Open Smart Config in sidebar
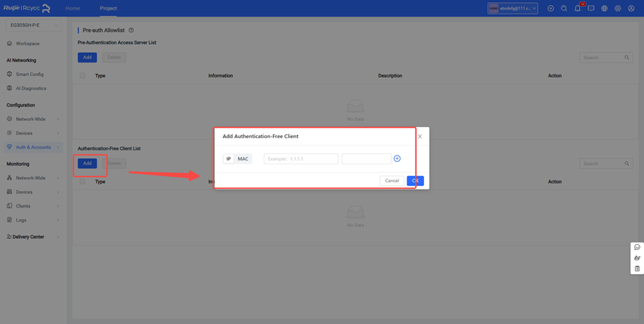 tap(30, 74)
